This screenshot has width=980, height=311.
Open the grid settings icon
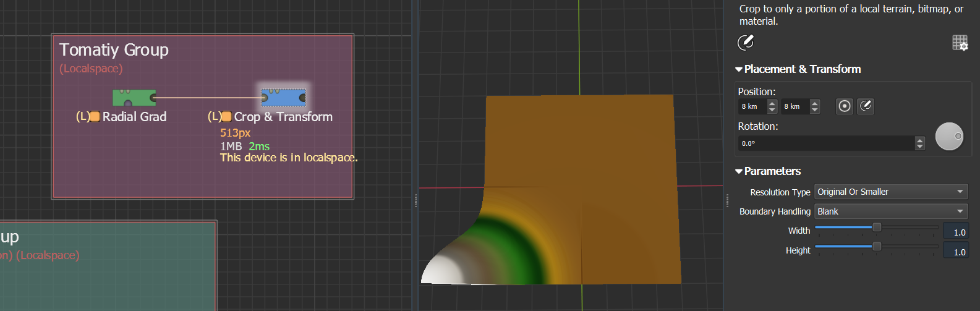pyautogui.click(x=960, y=43)
